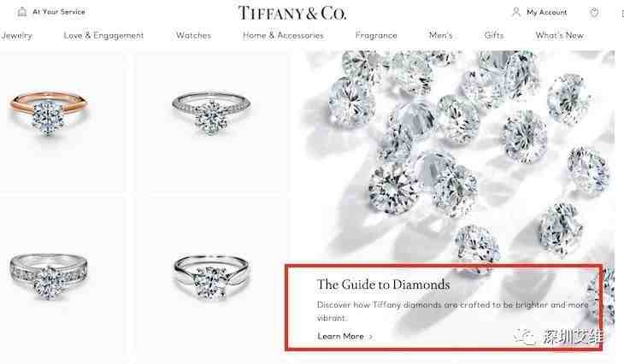624x364 pixels.
Task: Click the Tiffany & Co. logo
Action: pyautogui.click(x=292, y=13)
